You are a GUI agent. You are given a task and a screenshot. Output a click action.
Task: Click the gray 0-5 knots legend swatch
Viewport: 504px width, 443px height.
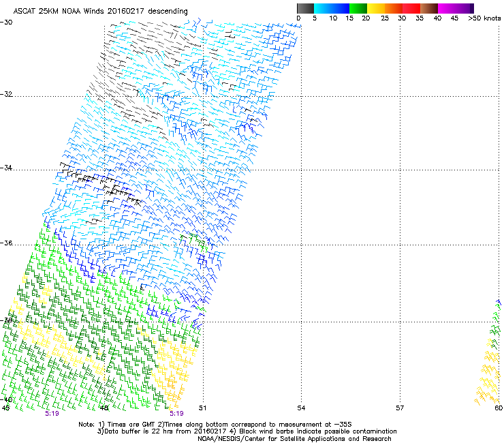click(305, 8)
